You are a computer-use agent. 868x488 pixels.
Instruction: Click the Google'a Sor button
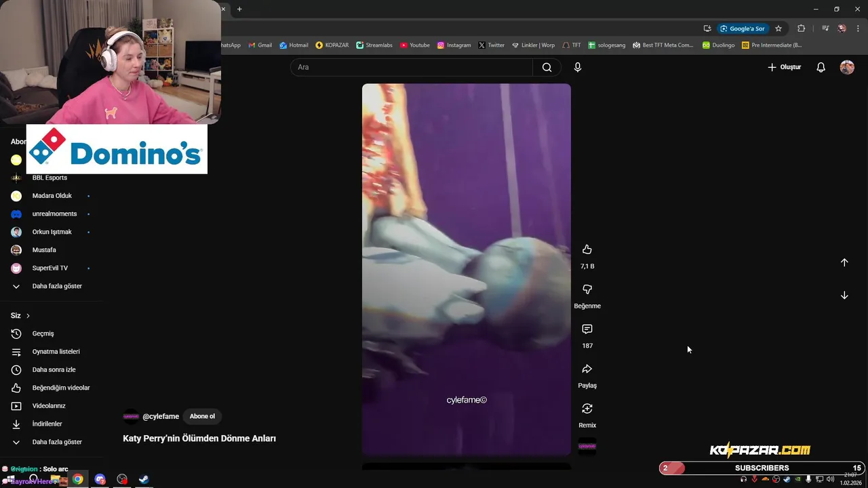click(743, 28)
